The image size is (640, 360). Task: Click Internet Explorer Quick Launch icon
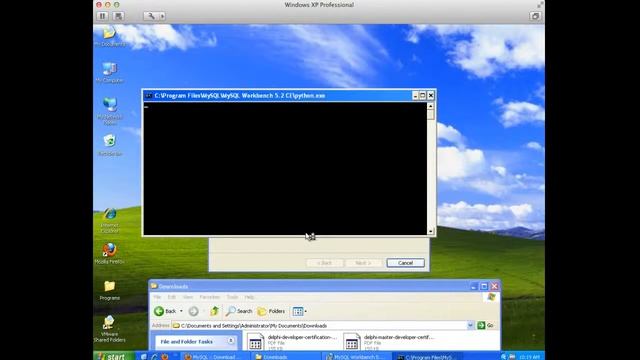(154, 356)
